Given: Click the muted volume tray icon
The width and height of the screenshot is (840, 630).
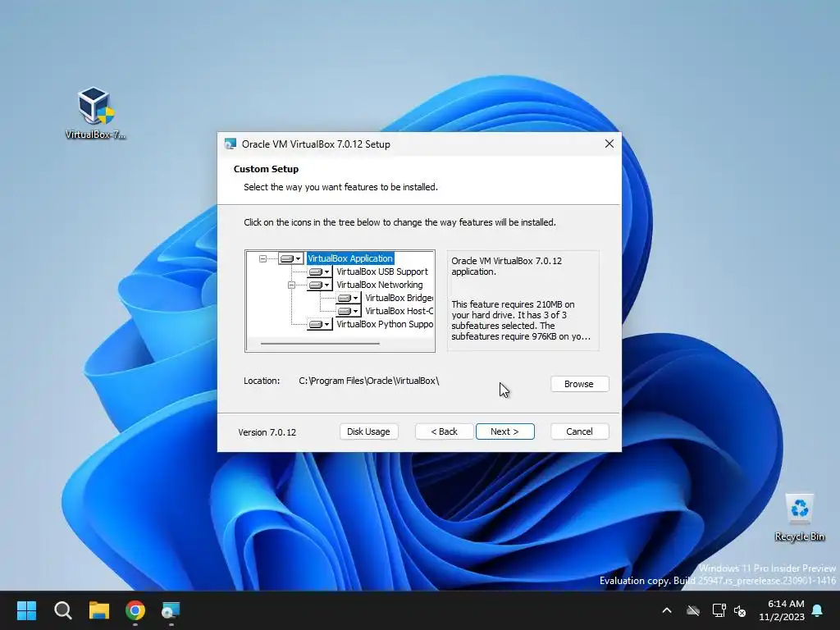Looking at the screenshot, I should 741,610.
